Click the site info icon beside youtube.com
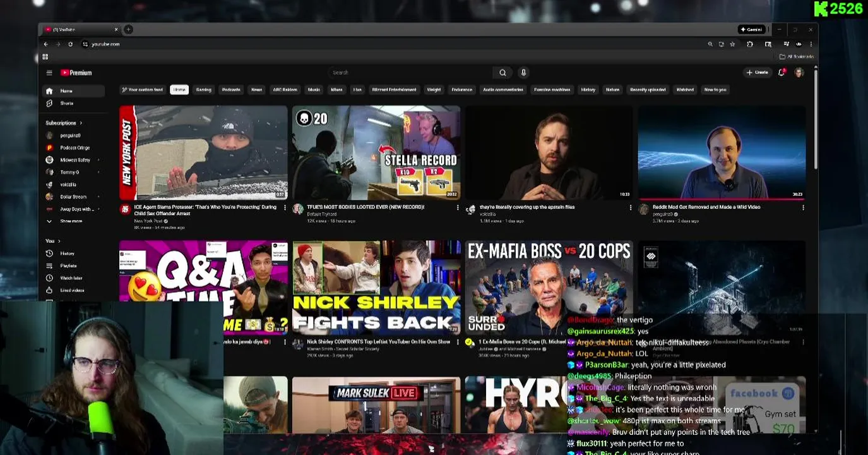868x455 pixels. (85, 44)
